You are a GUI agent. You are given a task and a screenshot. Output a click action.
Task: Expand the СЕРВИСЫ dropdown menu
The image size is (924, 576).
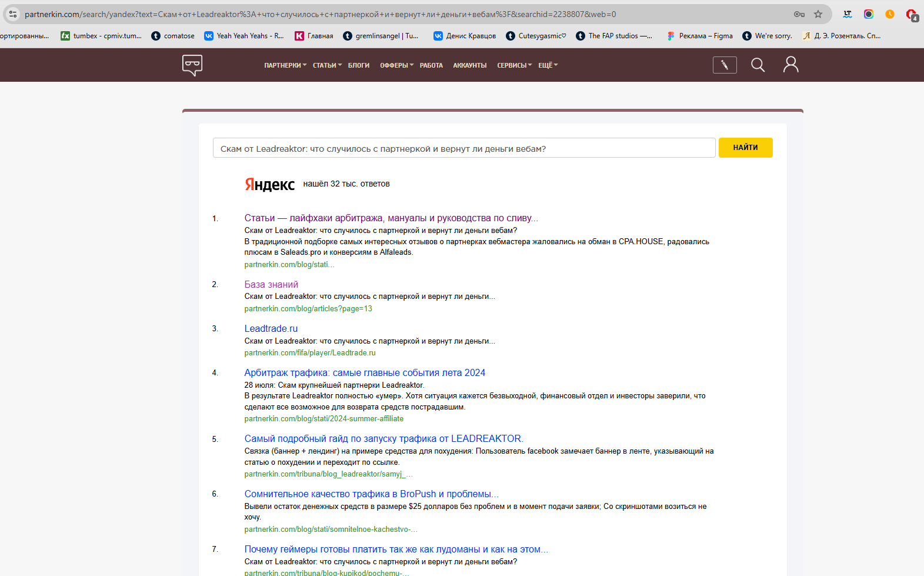click(x=515, y=65)
